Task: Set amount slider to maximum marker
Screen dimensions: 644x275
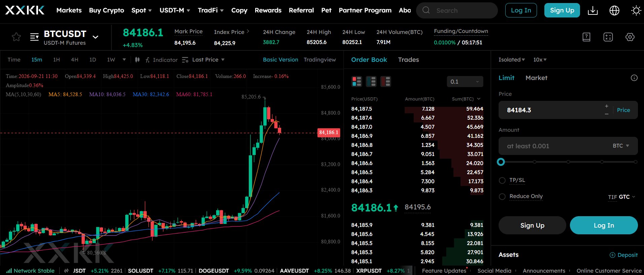Action: click(x=635, y=162)
